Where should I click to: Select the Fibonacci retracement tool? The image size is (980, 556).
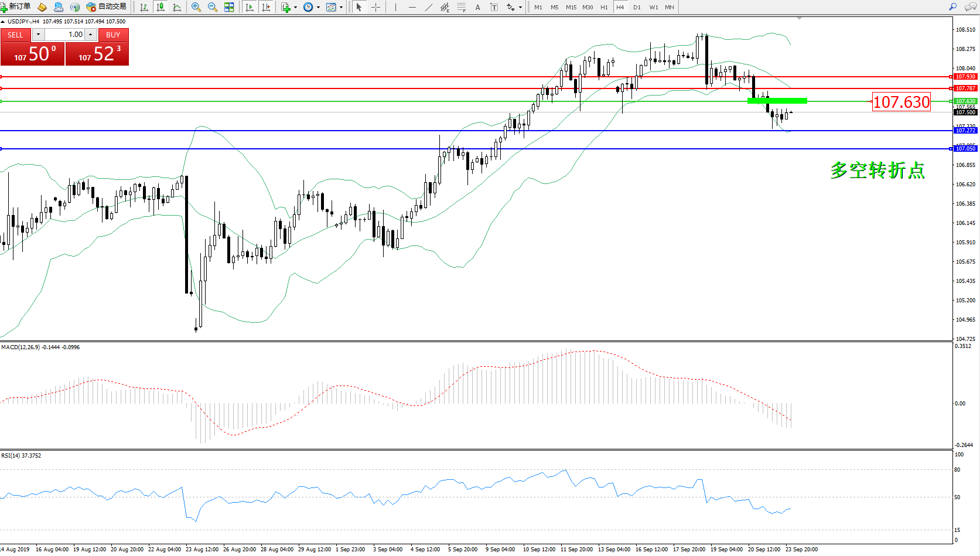coord(462,7)
